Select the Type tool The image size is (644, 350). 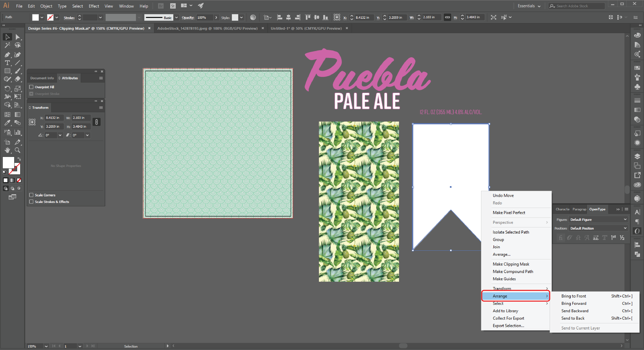coord(7,63)
